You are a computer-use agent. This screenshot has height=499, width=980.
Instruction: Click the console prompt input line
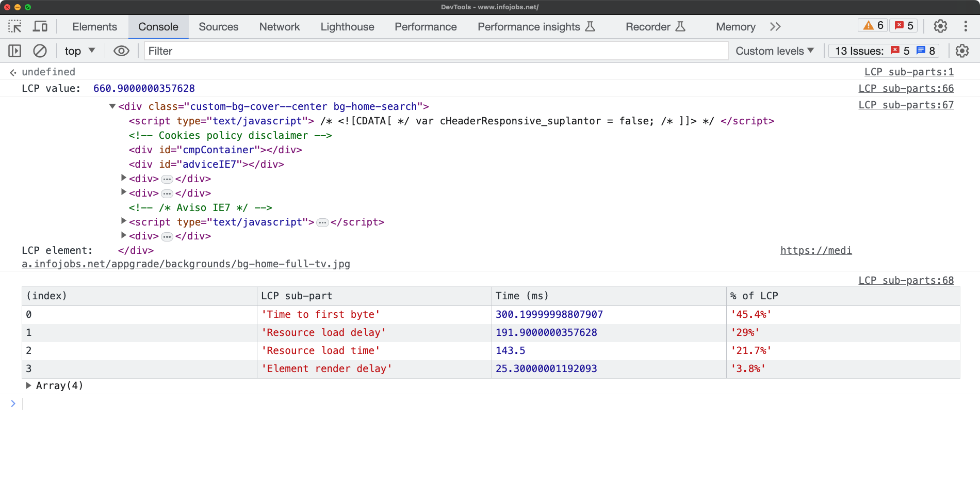coord(495,404)
